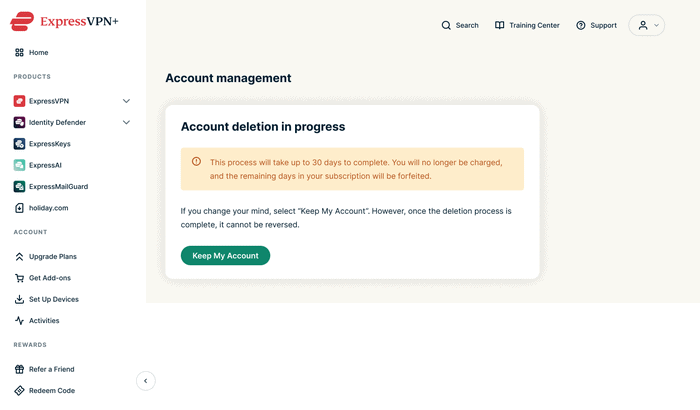The width and height of the screenshot is (700, 410).
Task: Click the ExpressVPN product icon
Action: click(19, 101)
